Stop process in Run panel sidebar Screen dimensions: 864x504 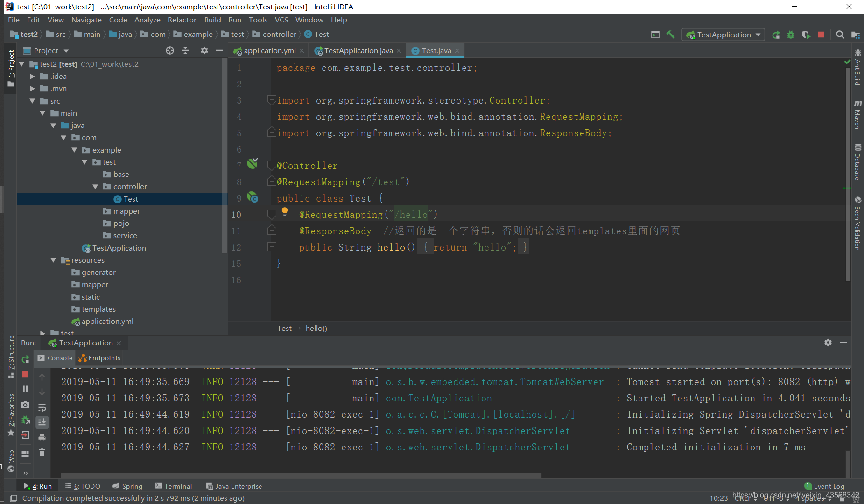tap(26, 374)
